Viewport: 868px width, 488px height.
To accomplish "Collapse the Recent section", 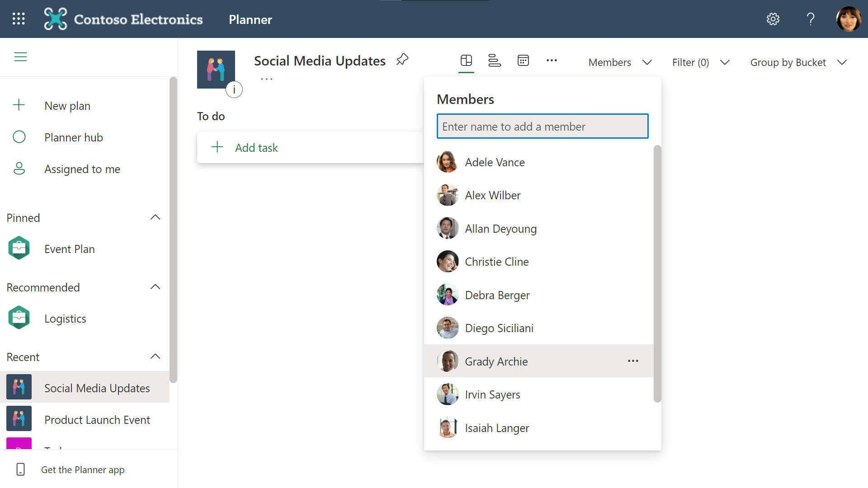I will [156, 357].
